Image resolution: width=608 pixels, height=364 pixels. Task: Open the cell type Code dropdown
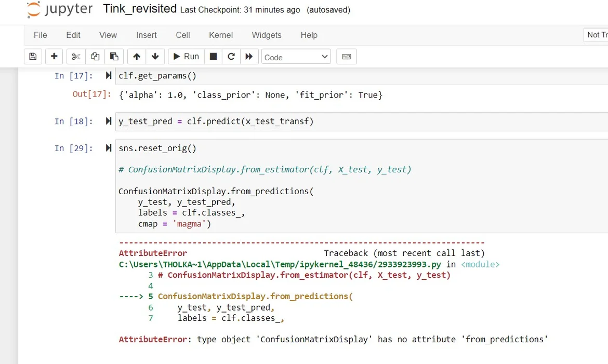pos(296,57)
